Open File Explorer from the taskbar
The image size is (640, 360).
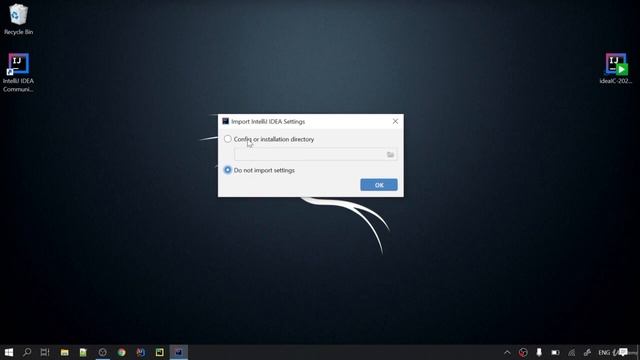click(x=64, y=352)
